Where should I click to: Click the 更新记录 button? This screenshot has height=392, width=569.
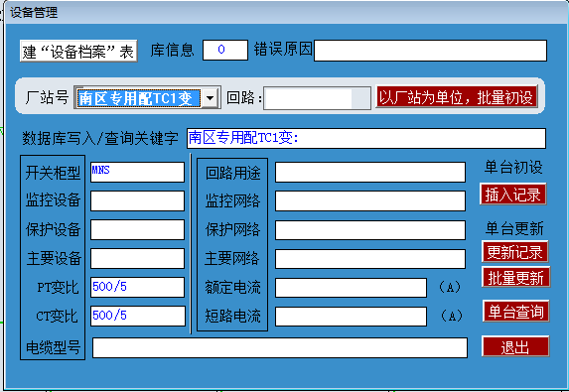click(514, 252)
